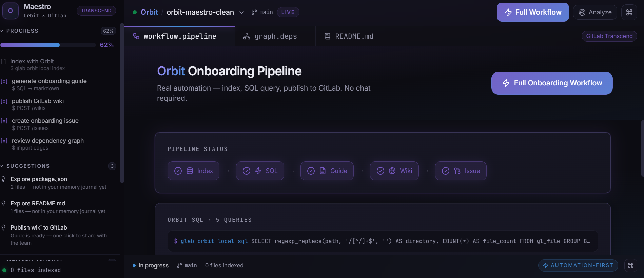The height and width of the screenshot is (278, 644).
Task: Click lightbulb icon beside Publish wiki to GitLab
Action: (x=3, y=227)
